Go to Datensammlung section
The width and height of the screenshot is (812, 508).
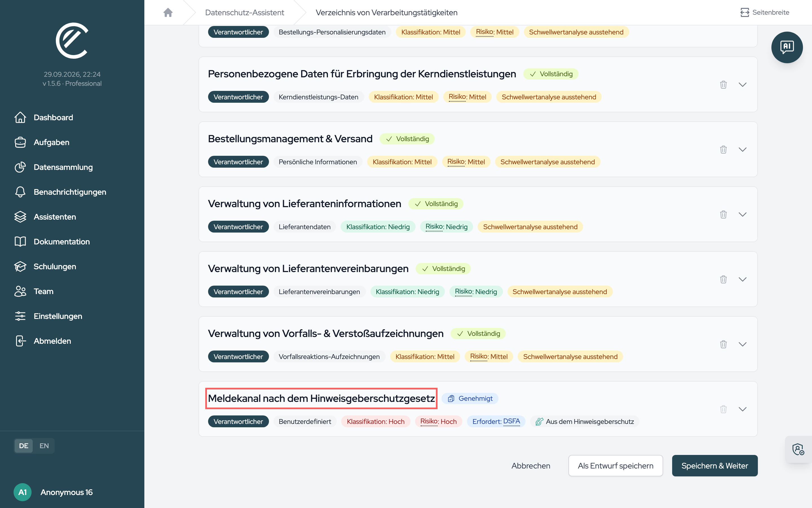tap(54, 167)
